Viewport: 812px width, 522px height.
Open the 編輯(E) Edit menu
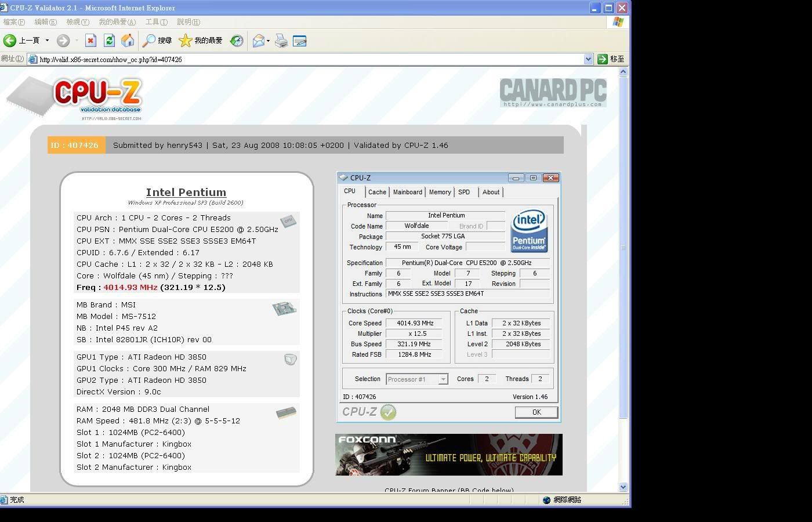pos(45,22)
